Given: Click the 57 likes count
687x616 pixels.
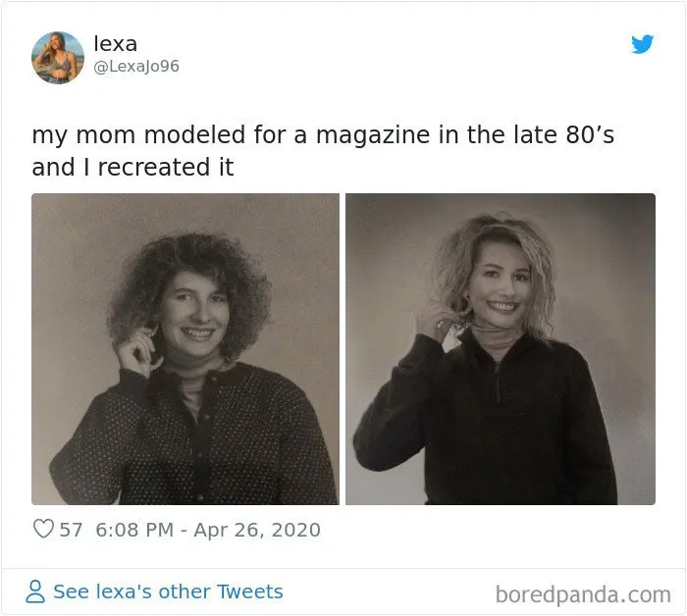Looking at the screenshot, I should (71, 530).
